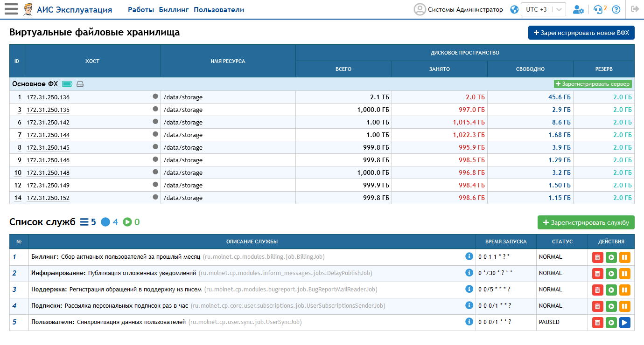Open host 172.31.250.145 link
This screenshot has width=644, height=345.
(x=48, y=148)
